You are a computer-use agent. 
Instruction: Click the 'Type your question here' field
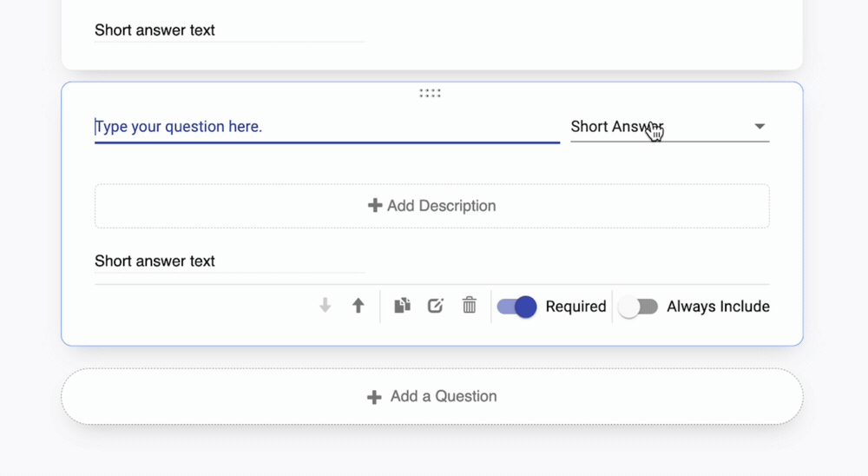[x=326, y=127]
